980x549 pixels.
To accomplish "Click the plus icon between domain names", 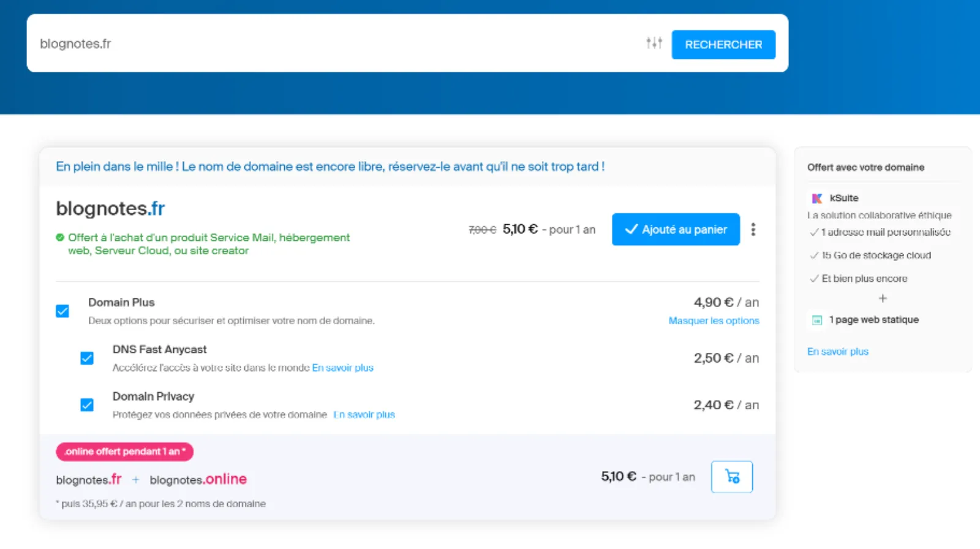I will click(x=135, y=480).
